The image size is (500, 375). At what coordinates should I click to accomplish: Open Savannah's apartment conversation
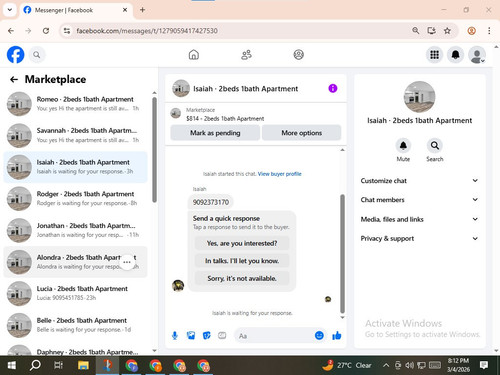point(75,135)
